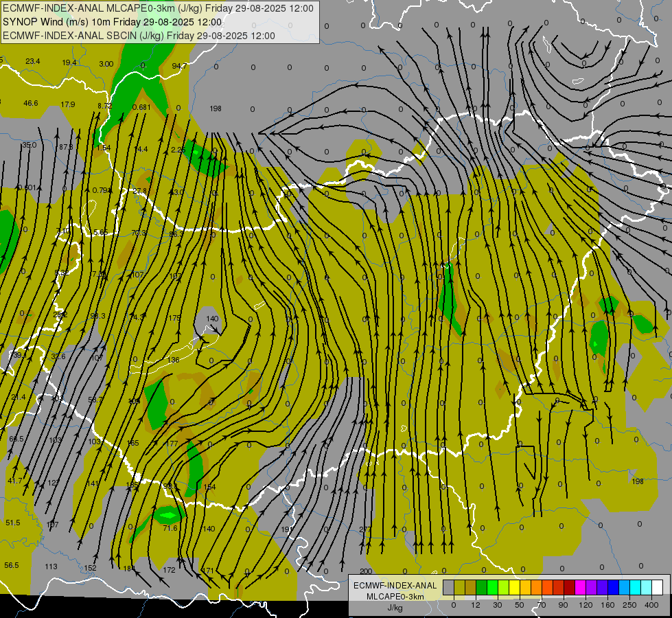
Task: Click the map value '5.65'
Action: point(101,232)
